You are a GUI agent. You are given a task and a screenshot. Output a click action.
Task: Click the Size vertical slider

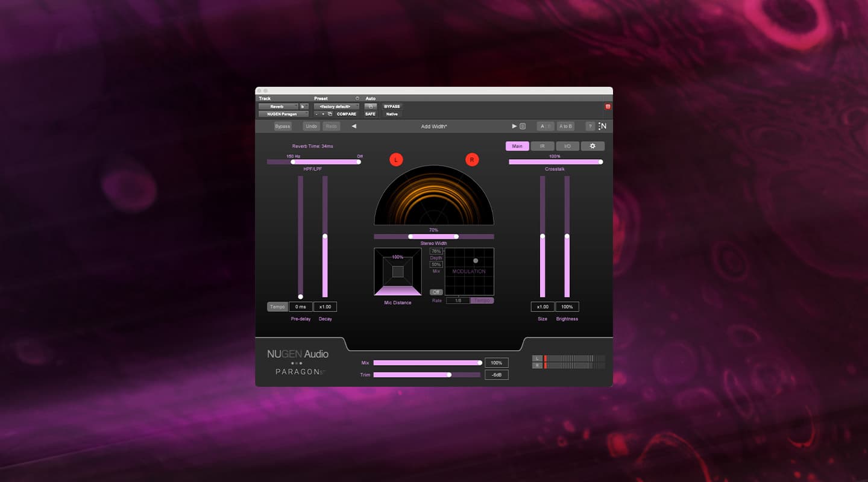[x=542, y=236]
